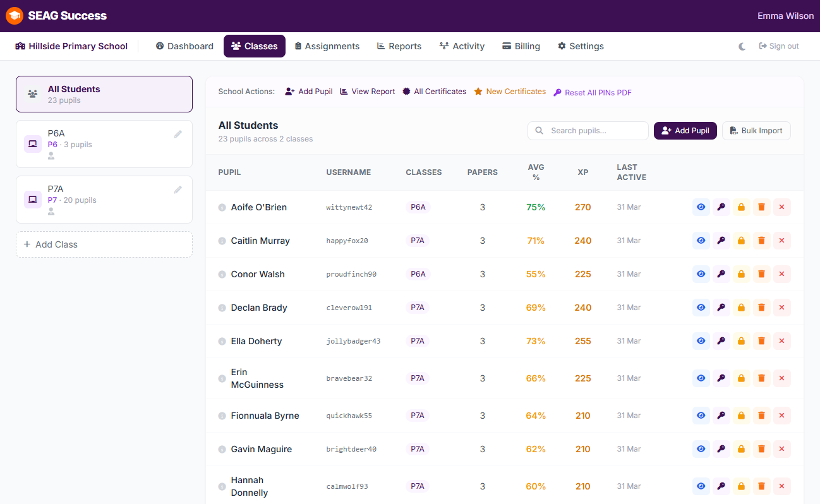Screen dimensions: 820x504
Task: Select username quickhawk55
Action: point(349,416)
